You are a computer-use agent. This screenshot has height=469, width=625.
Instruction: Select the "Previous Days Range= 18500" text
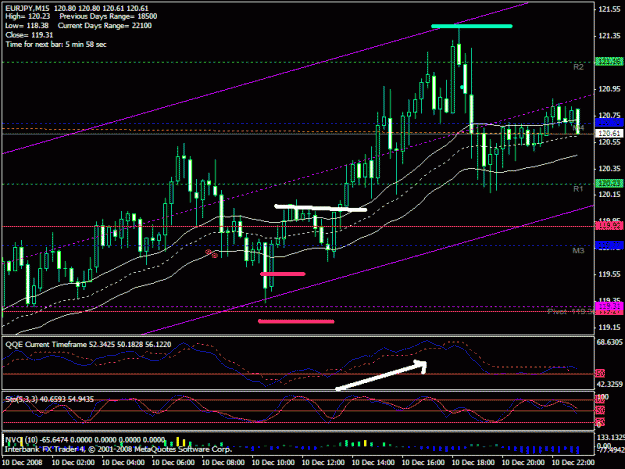pyautogui.click(x=108, y=17)
